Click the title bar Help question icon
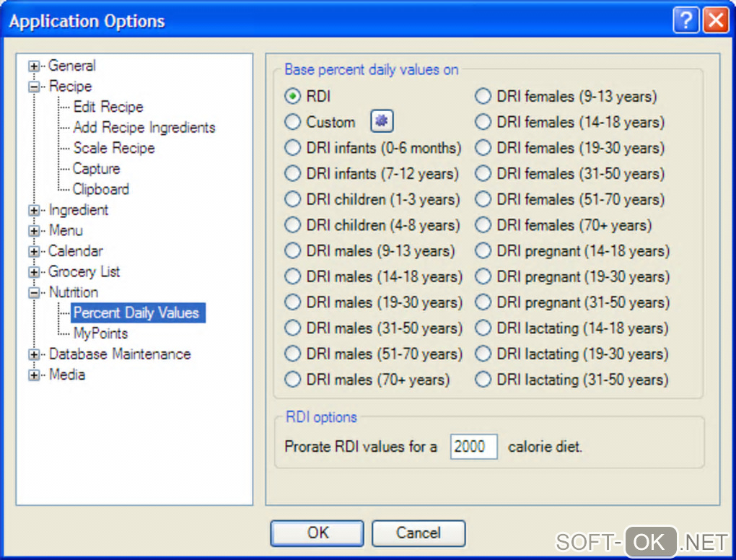The width and height of the screenshot is (736, 560). tap(685, 20)
